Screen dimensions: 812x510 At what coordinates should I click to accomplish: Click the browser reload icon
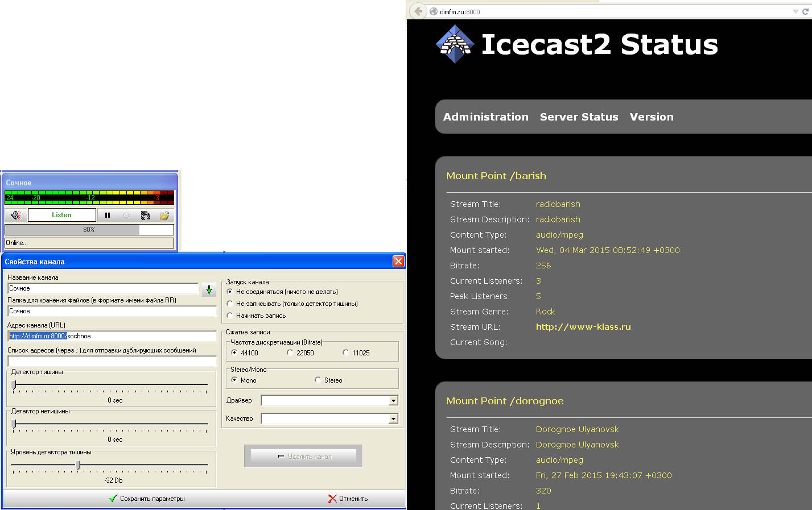click(806, 11)
